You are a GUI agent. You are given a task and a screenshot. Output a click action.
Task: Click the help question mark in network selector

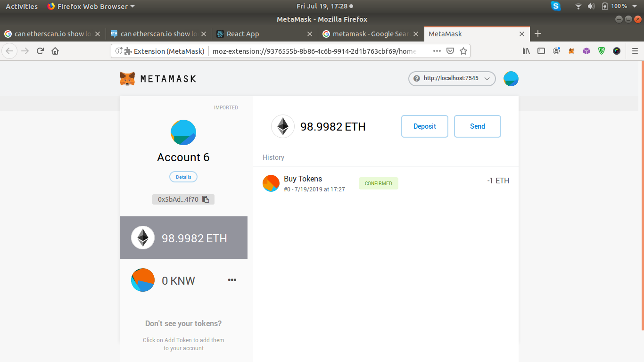coord(417,79)
